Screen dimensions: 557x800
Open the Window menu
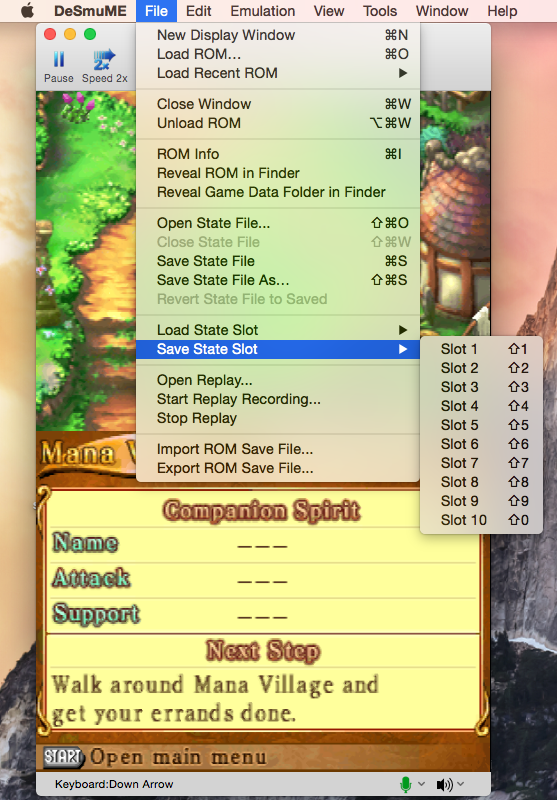(442, 11)
